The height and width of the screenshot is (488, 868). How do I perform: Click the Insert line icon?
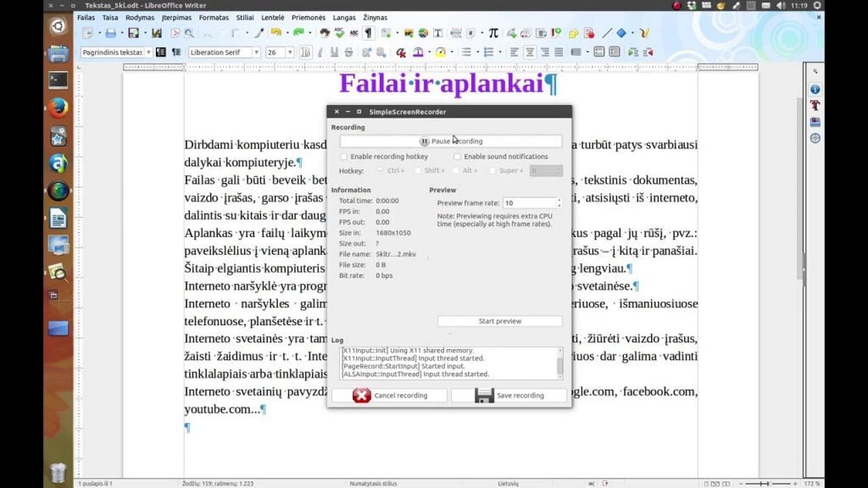coord(607,33)
